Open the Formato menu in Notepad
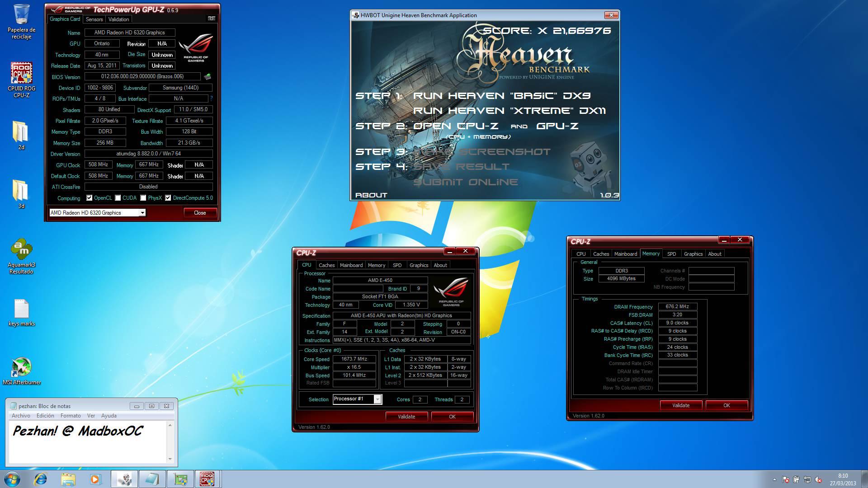The height and width of the screenshot is (488, 868). (x=71, y=416)
